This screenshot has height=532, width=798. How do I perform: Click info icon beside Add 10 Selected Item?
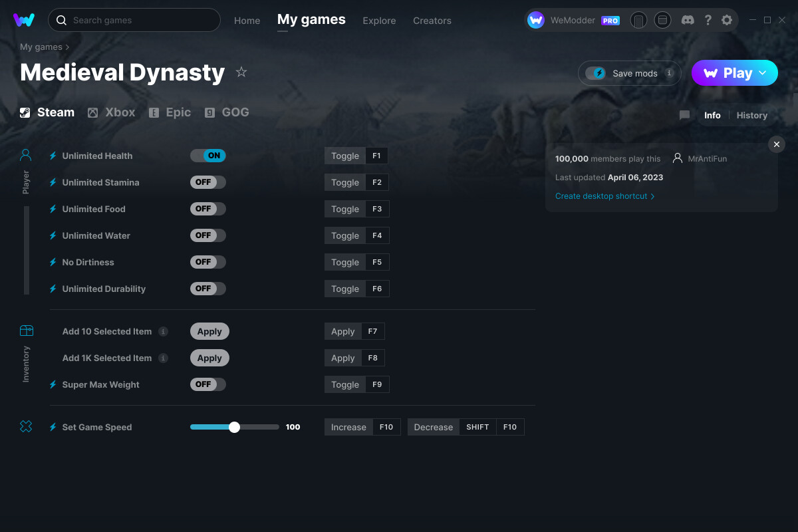(x=163, y=331)
